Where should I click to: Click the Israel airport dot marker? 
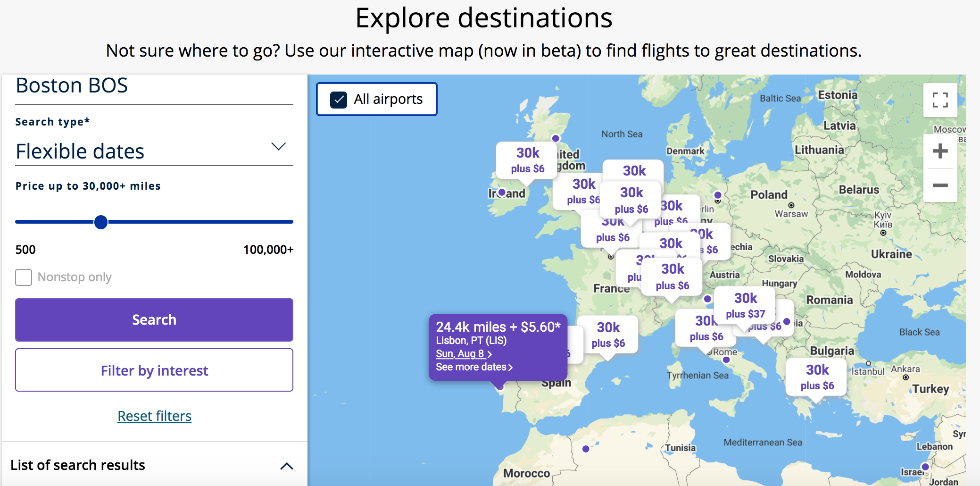(925, 467)
